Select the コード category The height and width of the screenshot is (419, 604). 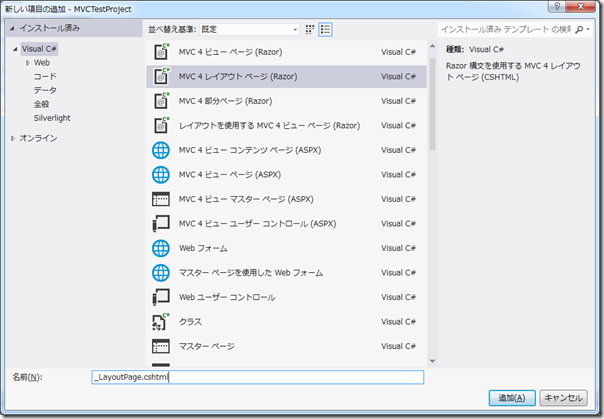click(45, 77)
